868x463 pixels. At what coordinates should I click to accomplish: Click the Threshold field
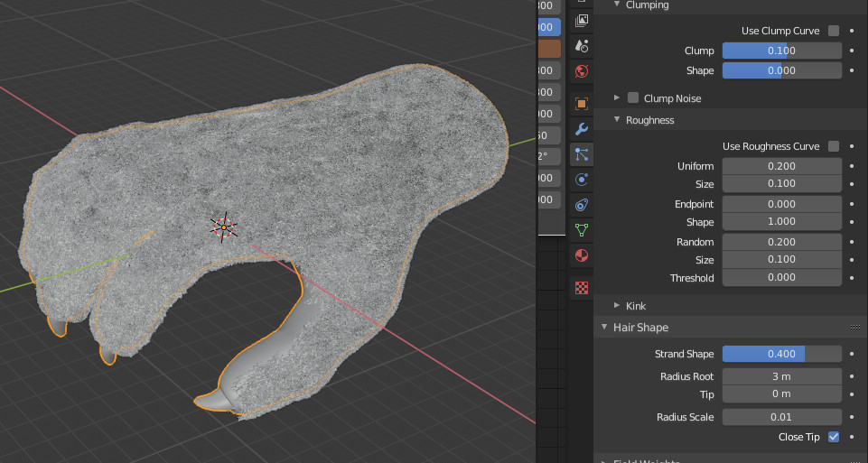[x=781, y=278]
